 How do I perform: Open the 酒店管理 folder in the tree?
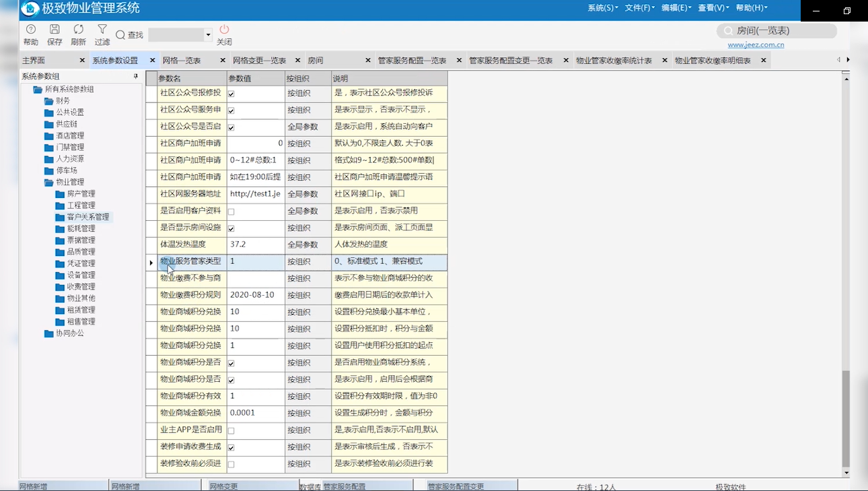[x=64, y=135]
